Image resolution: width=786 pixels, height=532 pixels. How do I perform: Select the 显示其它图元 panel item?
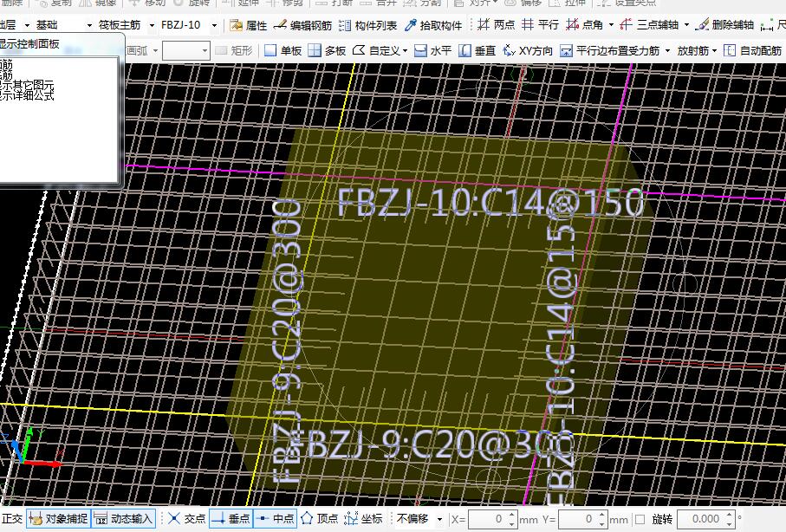27,86
